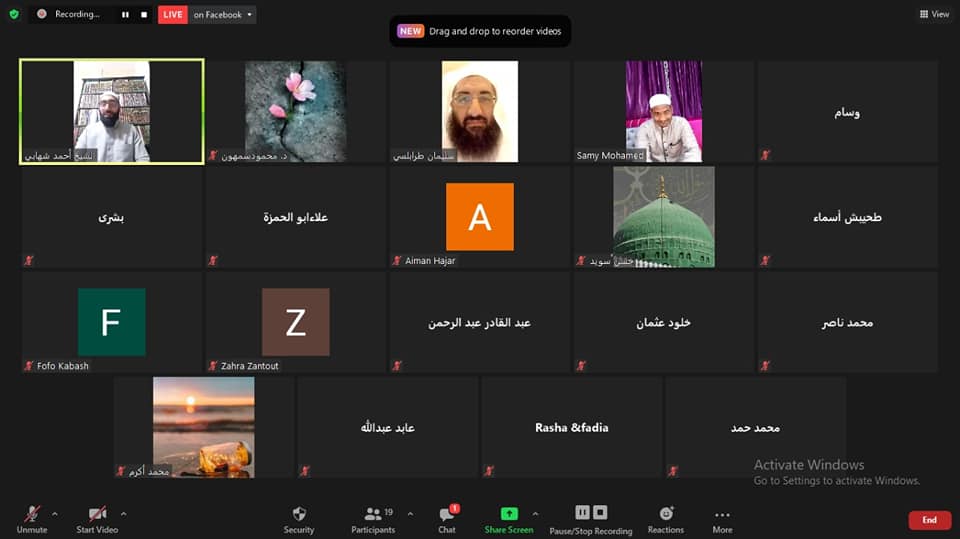Select the highlighted active speaker video tile
This screenshot has height=539, width=960.
(112, 111)
